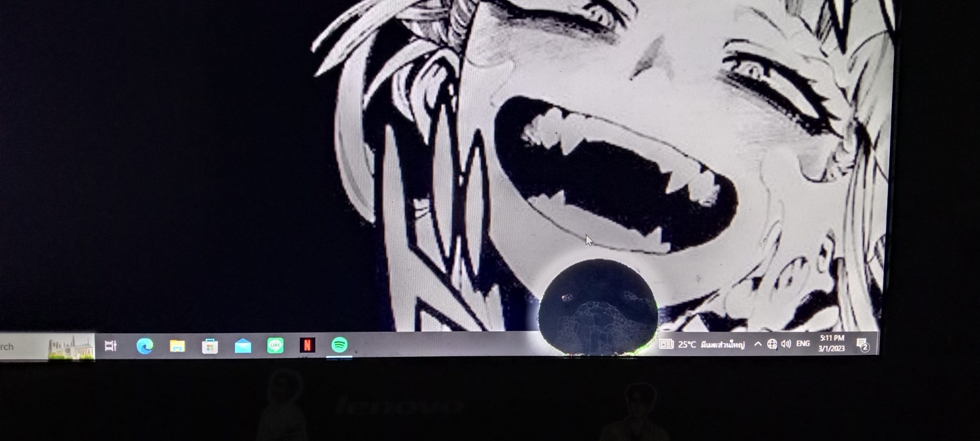Open the News and interests widget icon
This screenshot has height=441, width=980.
(666, 344)
